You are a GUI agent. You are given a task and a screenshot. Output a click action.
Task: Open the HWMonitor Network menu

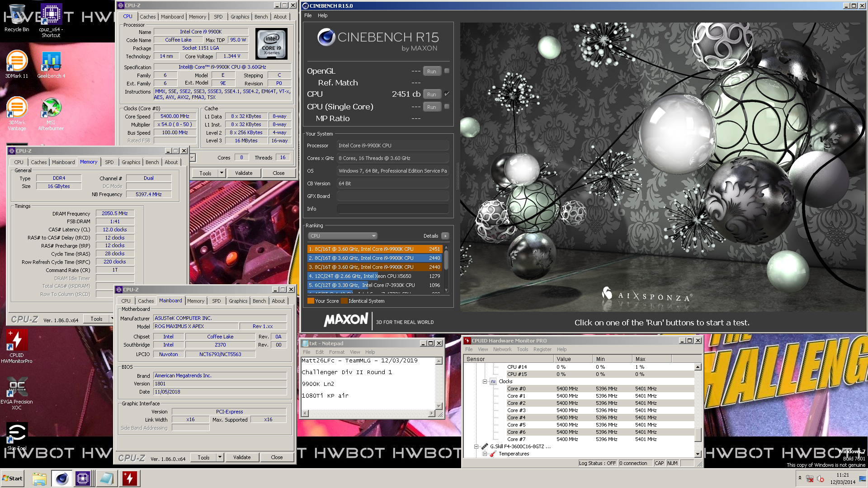(x=502, y=349)
